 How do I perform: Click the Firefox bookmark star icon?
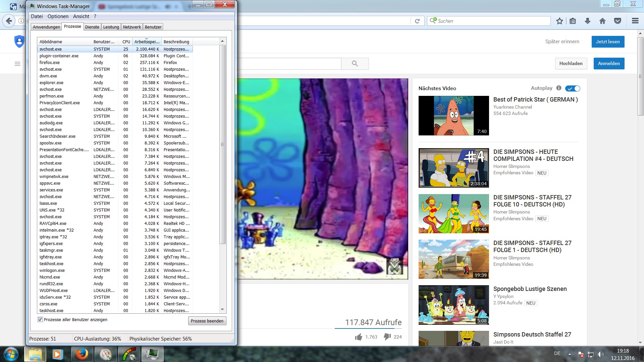[x=559, y=21]
